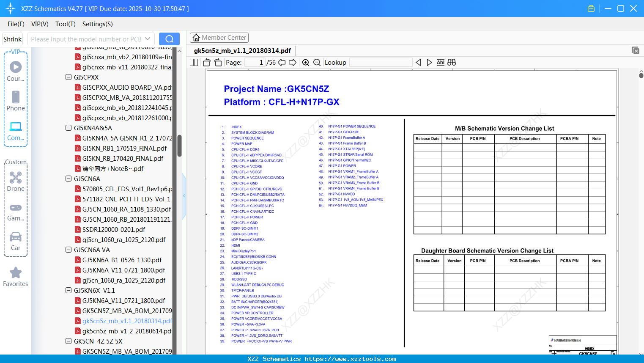This screenshot has height=363, width=644.
Task: Zoom in on the schematic
Action: 306,62
